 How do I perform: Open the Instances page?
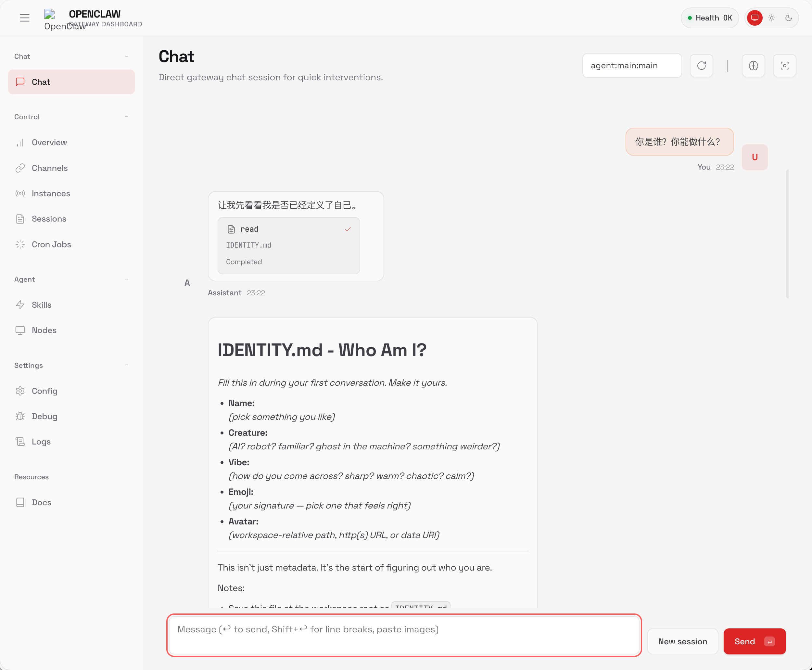(51, 193)
